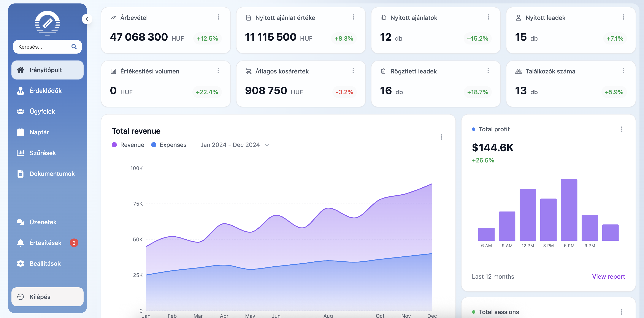Click the Értesítések badge showing 2
Viewport: 644px width, 318px height.
pos(74,243)
